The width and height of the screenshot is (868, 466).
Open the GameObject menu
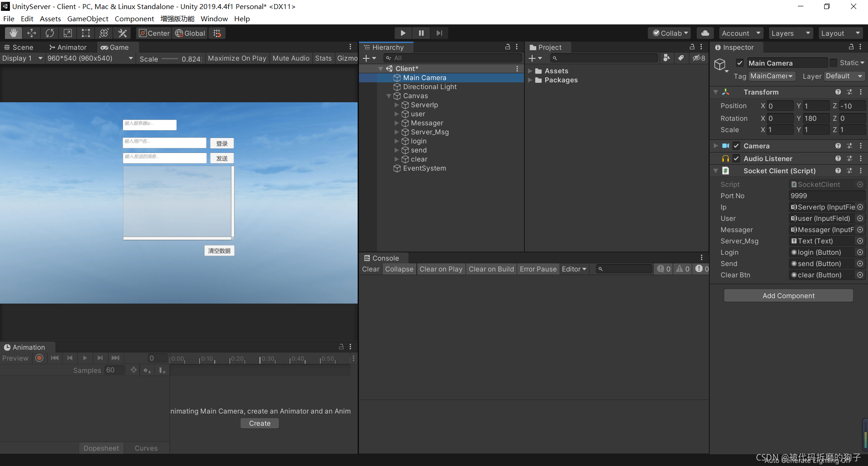[87, 19]
